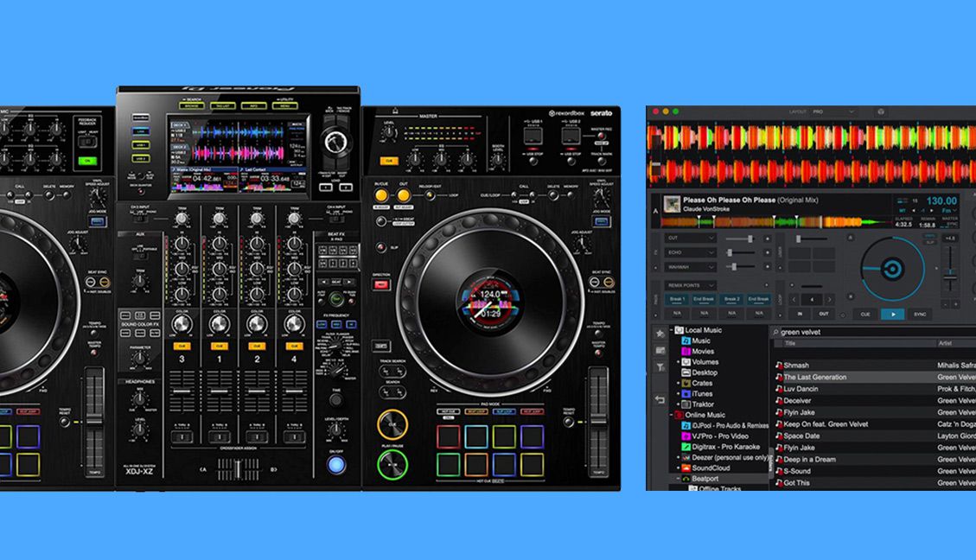Click the RELOOP/EXIT button on the controller

tap(429, 195)
